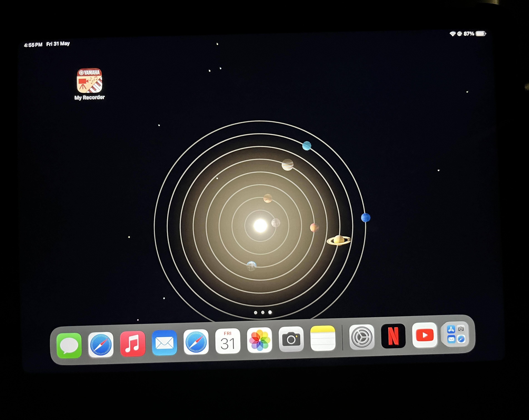Open the Settings gear app
Viewport: 529px width, 420px height.
click(x=362, y=337)
